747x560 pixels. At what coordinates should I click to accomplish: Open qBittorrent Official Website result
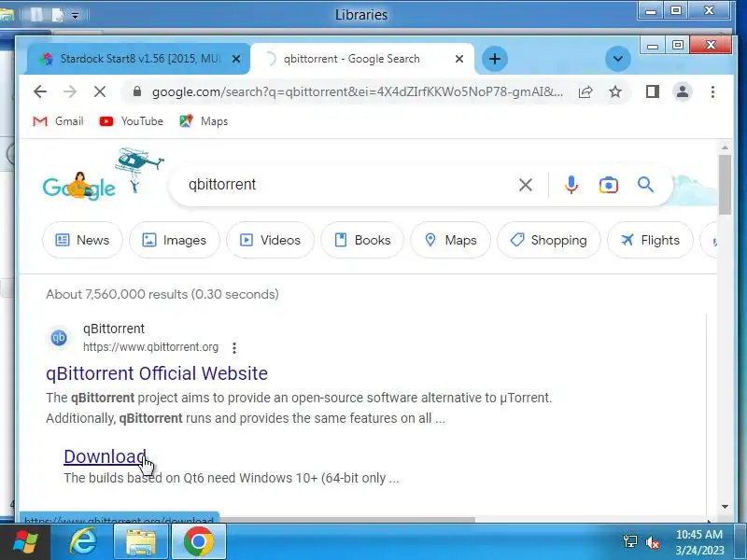pyautogui.click(x=157, y=373)
